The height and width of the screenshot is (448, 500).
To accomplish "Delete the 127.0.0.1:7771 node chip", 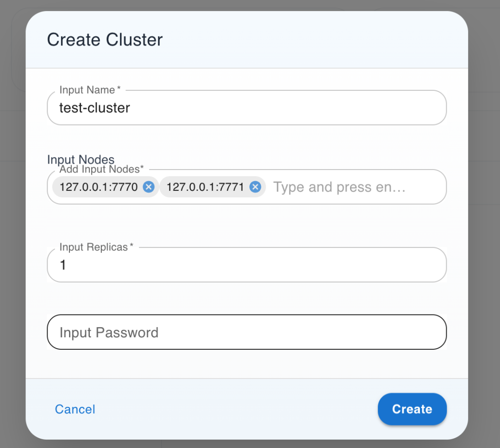I will coord(256,187).
